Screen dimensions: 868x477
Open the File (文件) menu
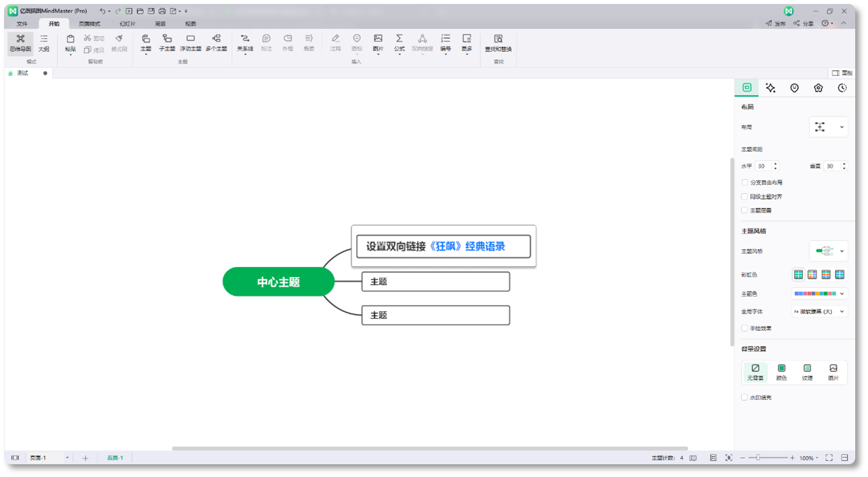click(x=22, y=23)
